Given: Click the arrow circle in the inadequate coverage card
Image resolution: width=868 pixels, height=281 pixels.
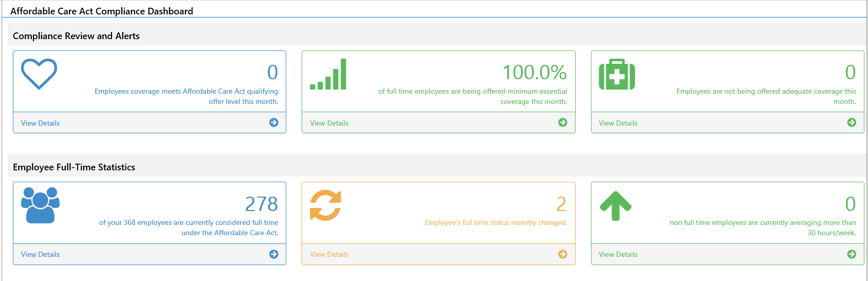Looking at the screenshot, I should 852,122.
